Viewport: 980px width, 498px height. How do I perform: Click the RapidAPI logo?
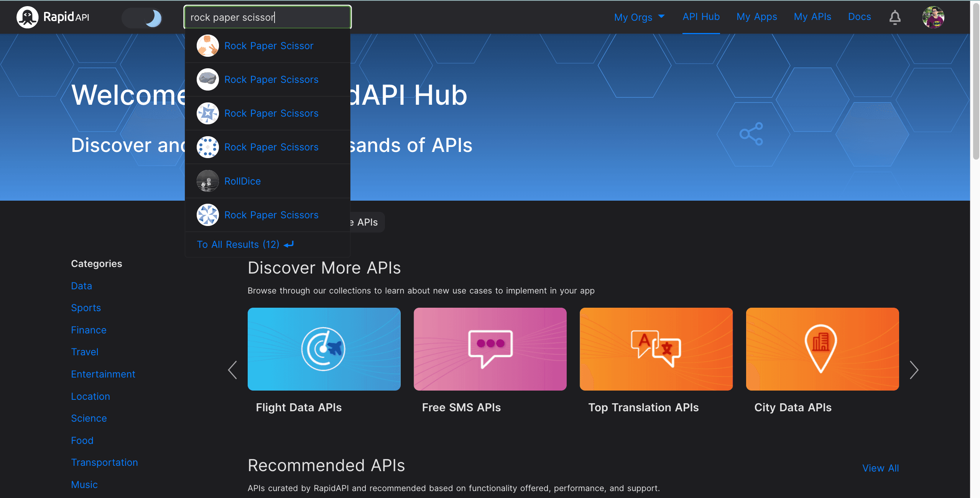53,17
